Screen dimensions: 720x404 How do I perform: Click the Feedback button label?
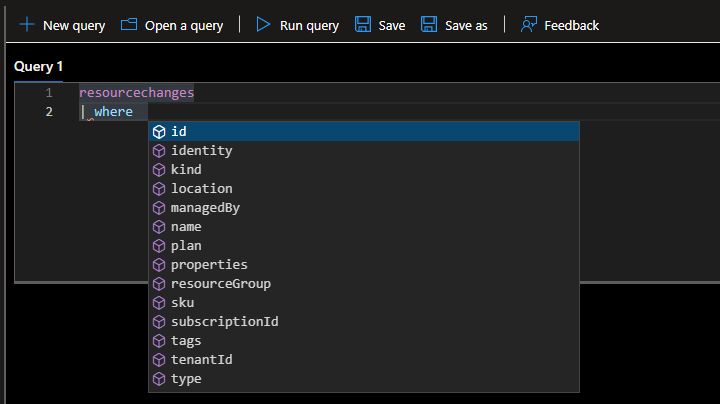tap(571, 25)
